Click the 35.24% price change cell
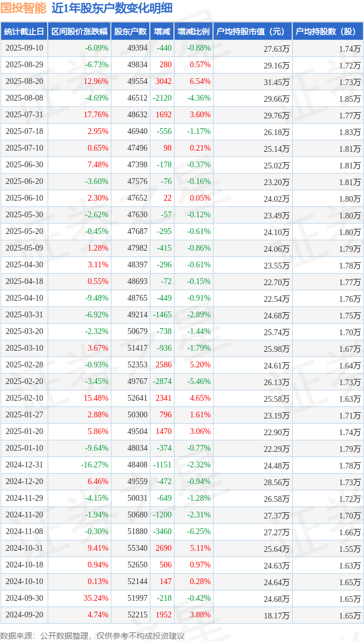This screenshot has height=641, width=364. tap(80, 598)
